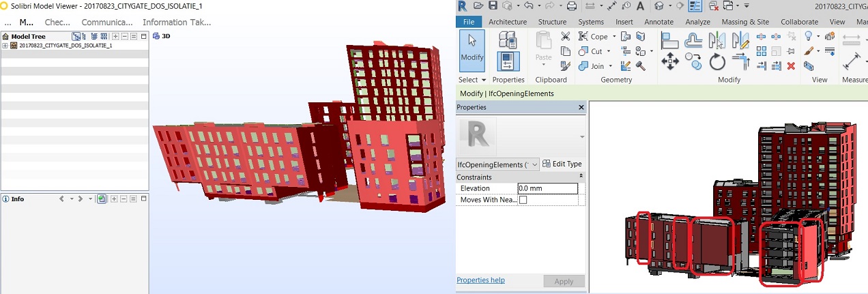The image size is (868, 294).
Task: Switch to the Annotate ribbon tab
Action: 660,22
